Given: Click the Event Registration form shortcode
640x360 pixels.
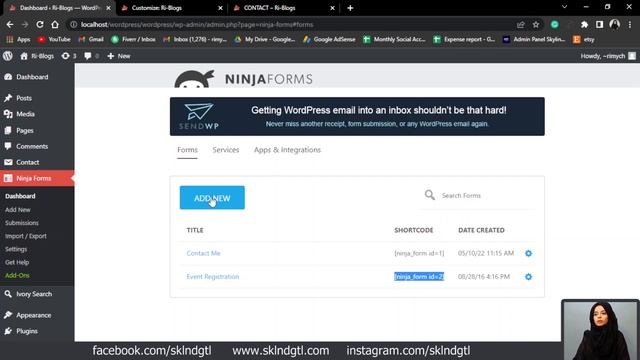Looking at the screenshot, I should point(419,276).
